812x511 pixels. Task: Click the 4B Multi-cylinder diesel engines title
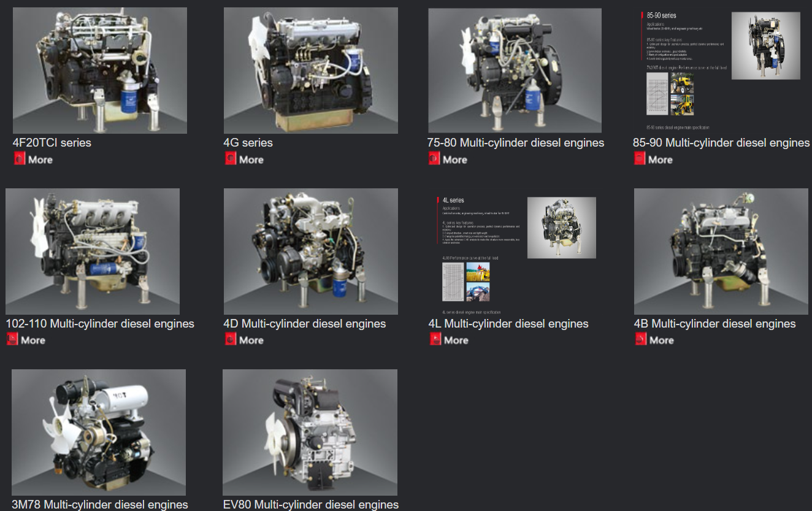(715, 324)
